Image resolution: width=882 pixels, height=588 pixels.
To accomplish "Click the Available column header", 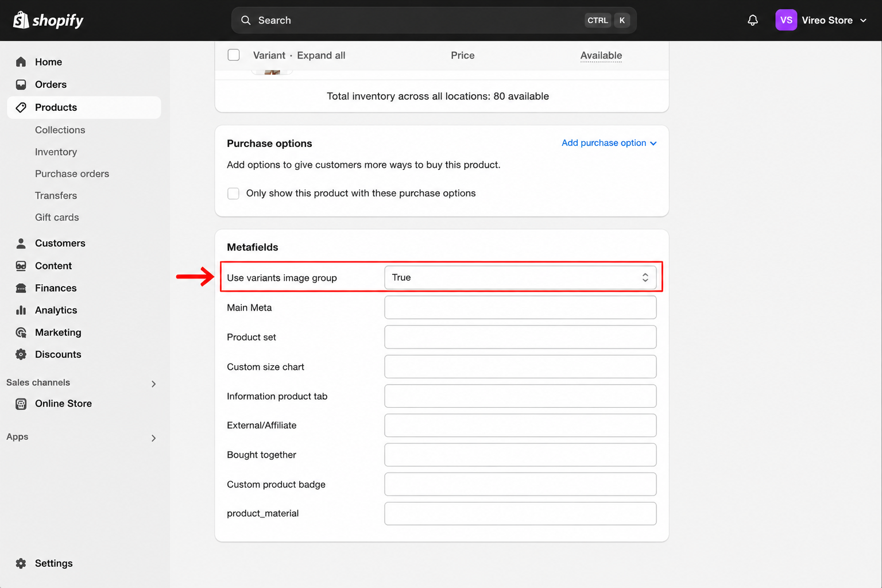I will click(x=601, y=55).
